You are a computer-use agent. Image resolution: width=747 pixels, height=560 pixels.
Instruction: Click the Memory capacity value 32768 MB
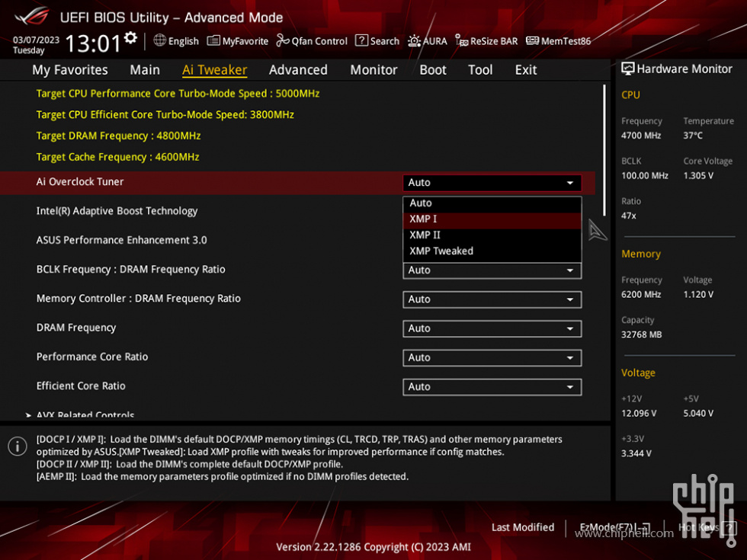[641, 334]
